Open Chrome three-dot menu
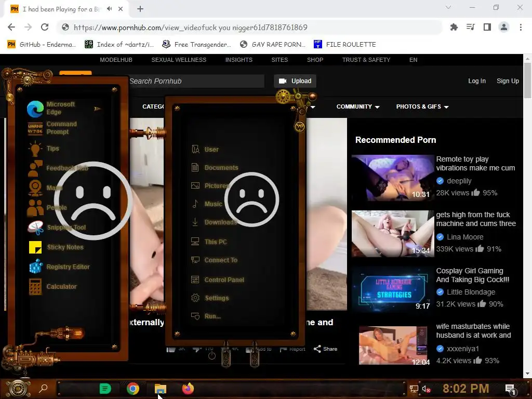The height and width of the screenshot is (399, 532). (x=521, y=27)
